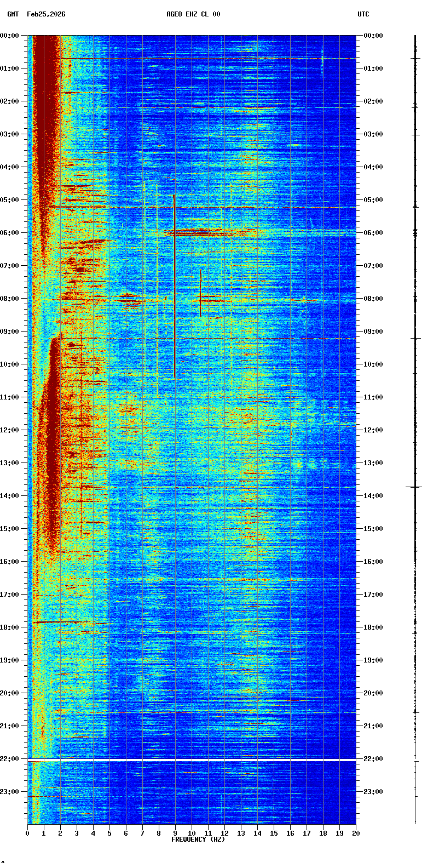Click the UTC label at top right

[x=363, y=14]
